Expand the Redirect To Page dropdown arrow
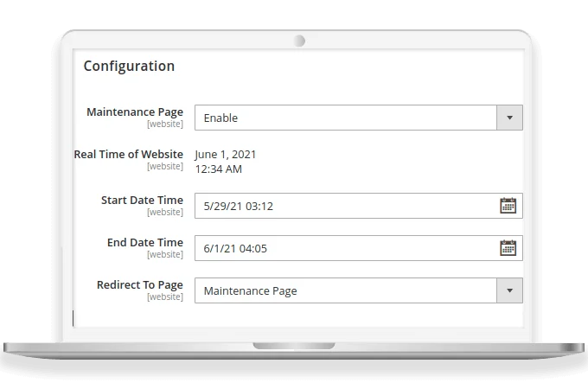The height and width of the screenshot is (389, 588). coord(509,290)
